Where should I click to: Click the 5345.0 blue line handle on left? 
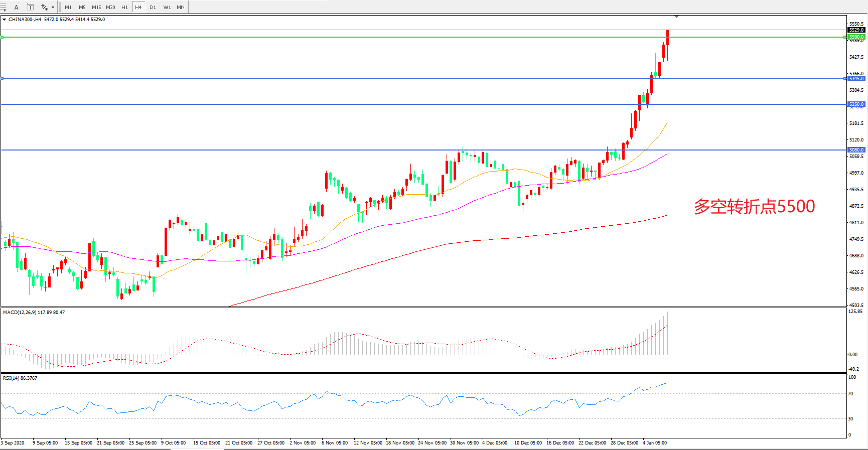pyautogui.click(x=3, y=79)
